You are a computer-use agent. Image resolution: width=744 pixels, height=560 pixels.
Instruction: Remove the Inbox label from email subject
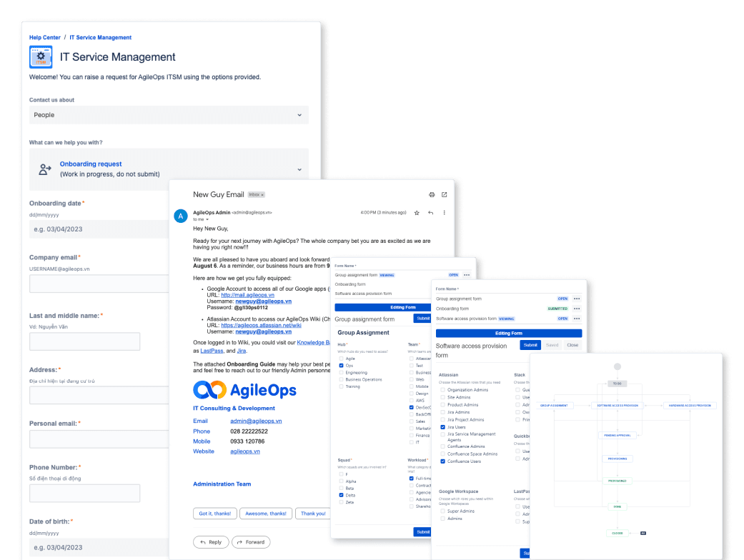(262, 195)
